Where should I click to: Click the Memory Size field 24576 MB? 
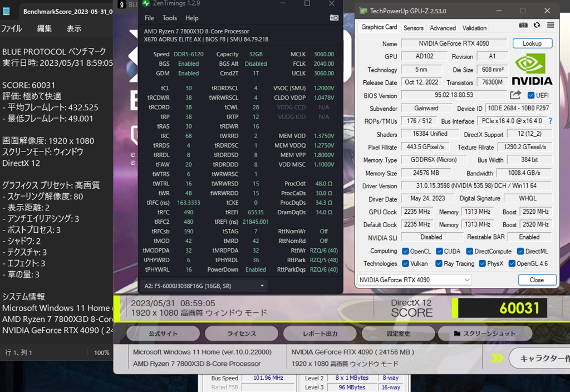point(426,173)
